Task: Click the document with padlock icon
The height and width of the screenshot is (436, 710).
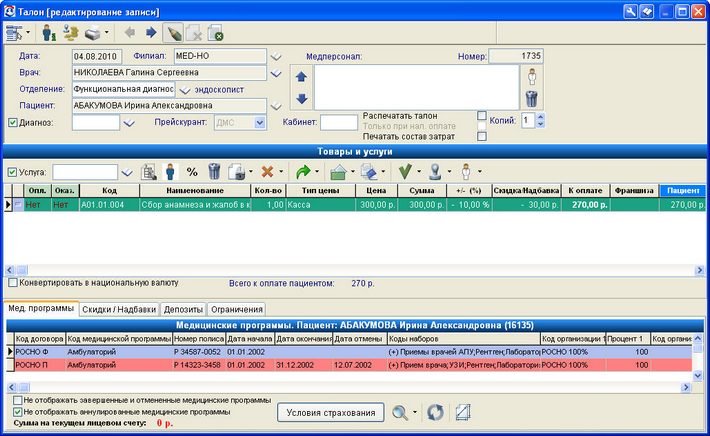Action: [x=236, y=172]
